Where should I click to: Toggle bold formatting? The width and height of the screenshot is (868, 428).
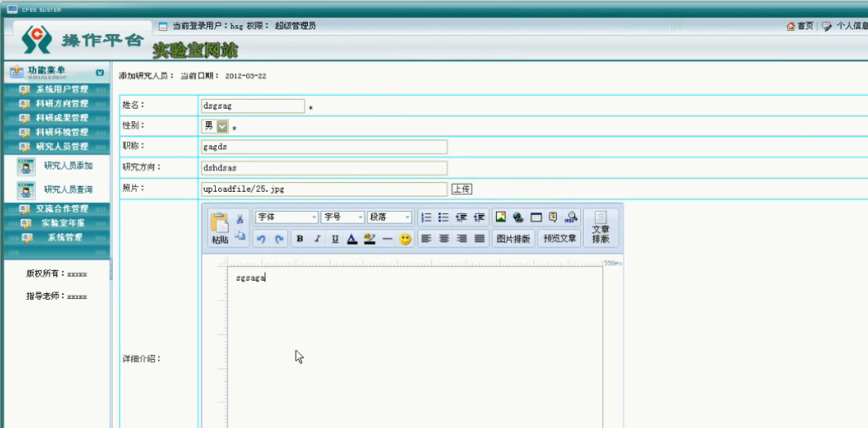pyautogui.click(x=299, y=239)
